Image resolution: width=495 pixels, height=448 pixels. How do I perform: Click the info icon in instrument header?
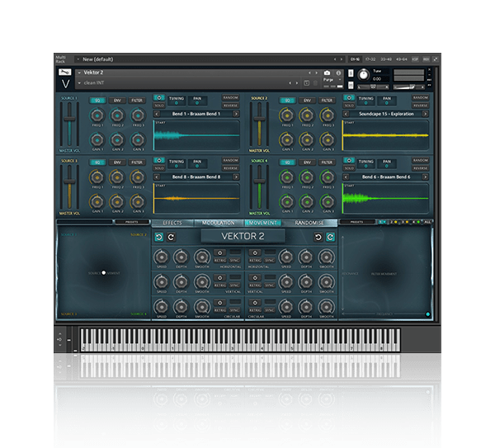pos(338,73)
